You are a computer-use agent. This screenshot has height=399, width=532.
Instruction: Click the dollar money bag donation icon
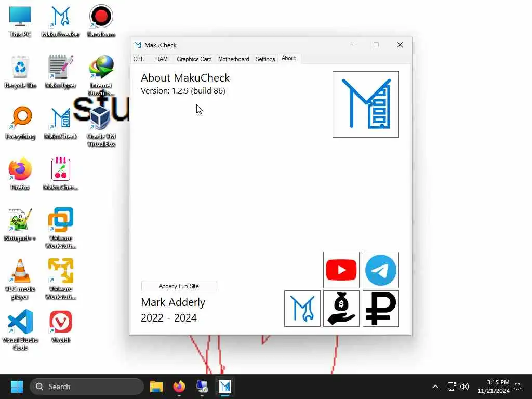coord(341,309)
